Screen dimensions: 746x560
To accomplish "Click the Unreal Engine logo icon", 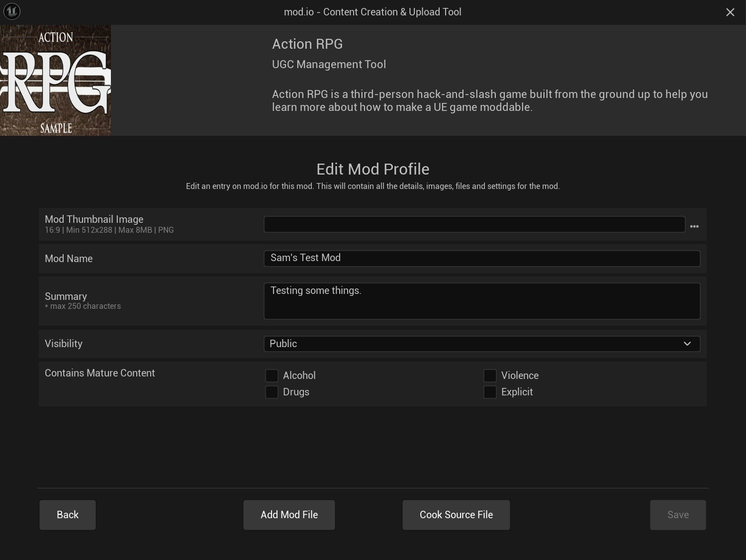I will (x=12, y=11).
